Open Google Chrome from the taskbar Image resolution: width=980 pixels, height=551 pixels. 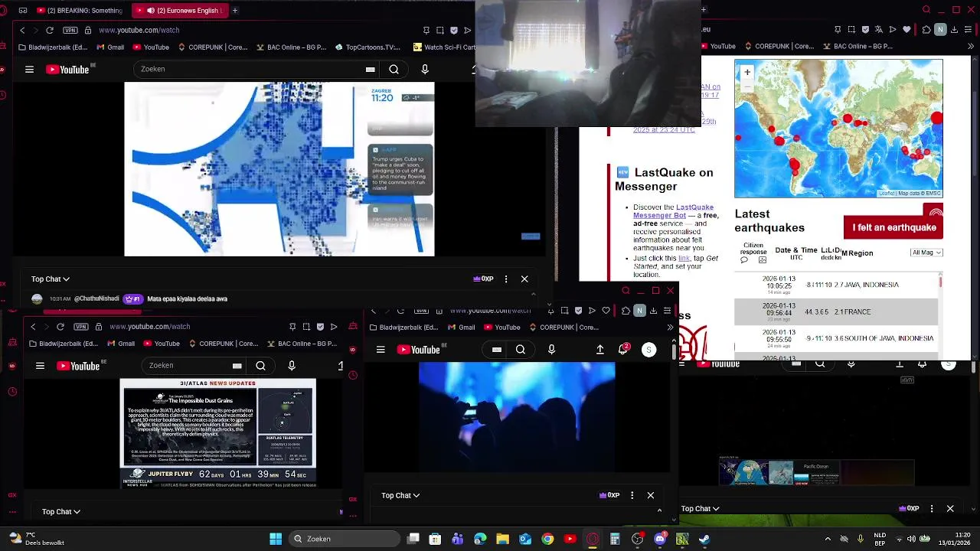(547, 539)
